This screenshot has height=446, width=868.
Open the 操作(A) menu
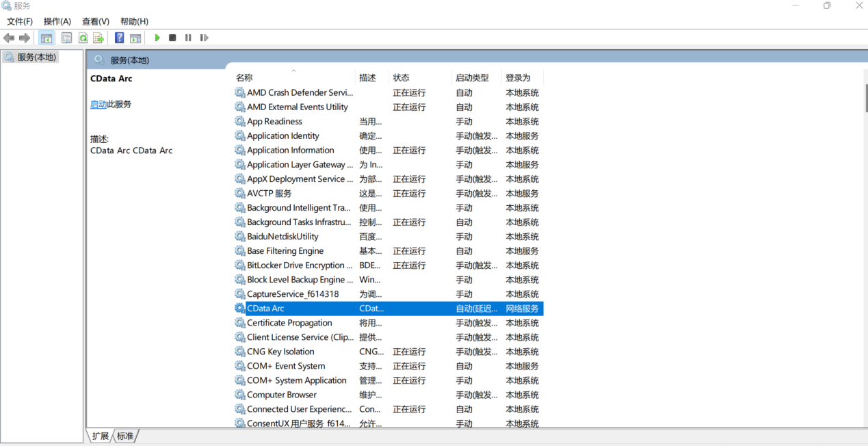click(57, 22)
